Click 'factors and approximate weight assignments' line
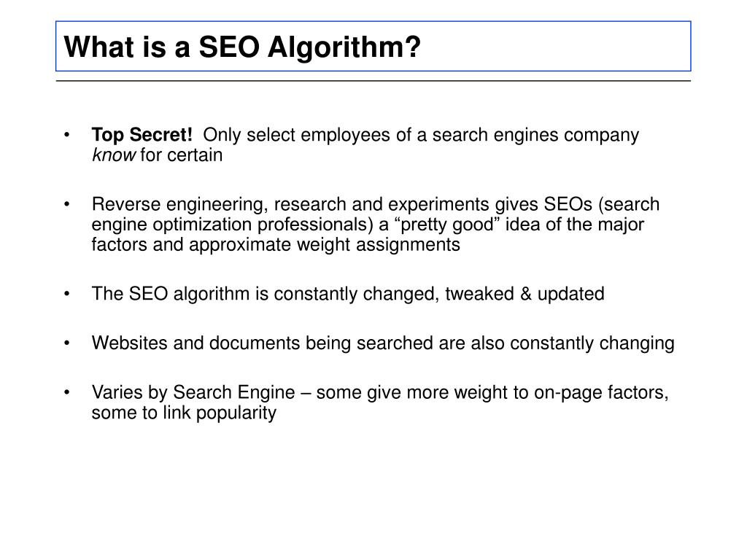 (x=276, y=245)
